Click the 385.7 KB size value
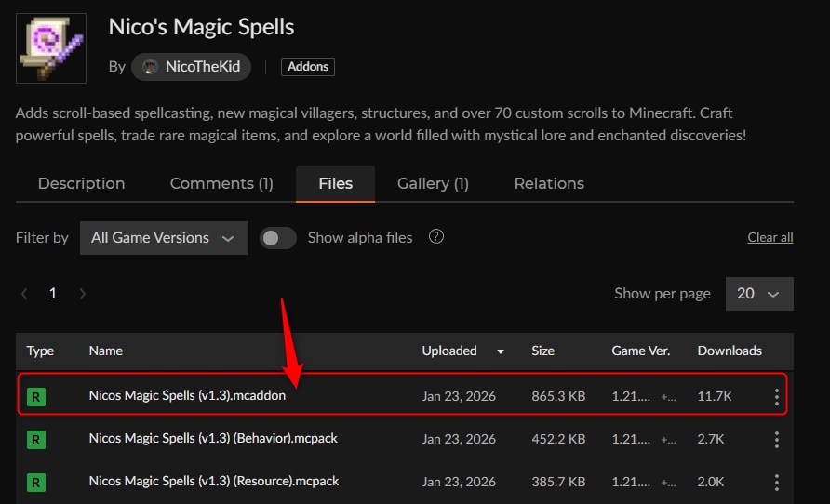The height and width of the screenshot is (504, 830). [x=558, y=482]
